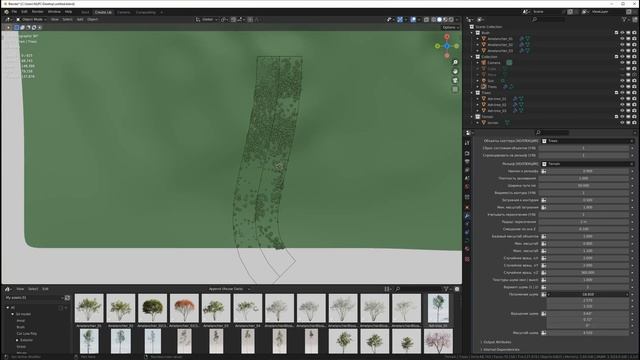Viewport: 640px width, 360px height.
Task: Click the Blender logo menu icon
Action: click(6, 12)
